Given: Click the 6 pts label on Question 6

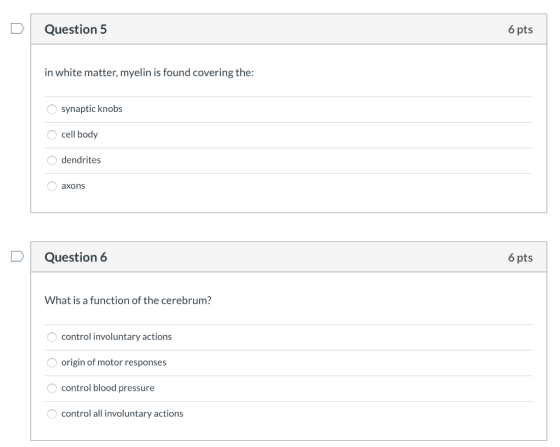Looking at the screenshot, I should tap(520, 257).
